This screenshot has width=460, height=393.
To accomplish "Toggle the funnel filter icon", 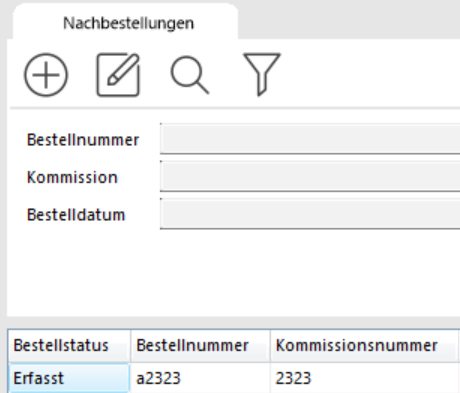I will (262, 74).
